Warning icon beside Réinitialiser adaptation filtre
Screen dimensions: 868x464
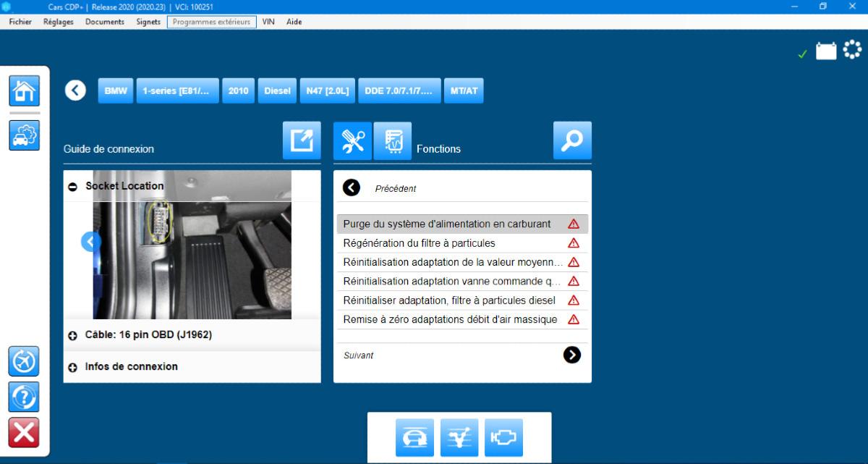pyautogui.click(x=574, y=300)
